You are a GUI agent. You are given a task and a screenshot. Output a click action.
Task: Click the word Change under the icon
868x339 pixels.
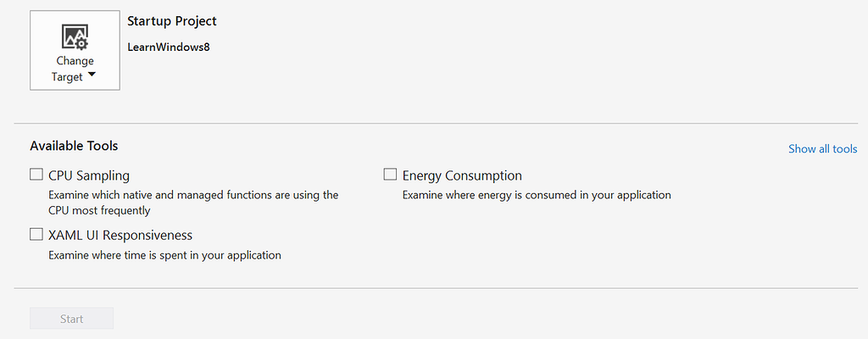coord(75,61)
